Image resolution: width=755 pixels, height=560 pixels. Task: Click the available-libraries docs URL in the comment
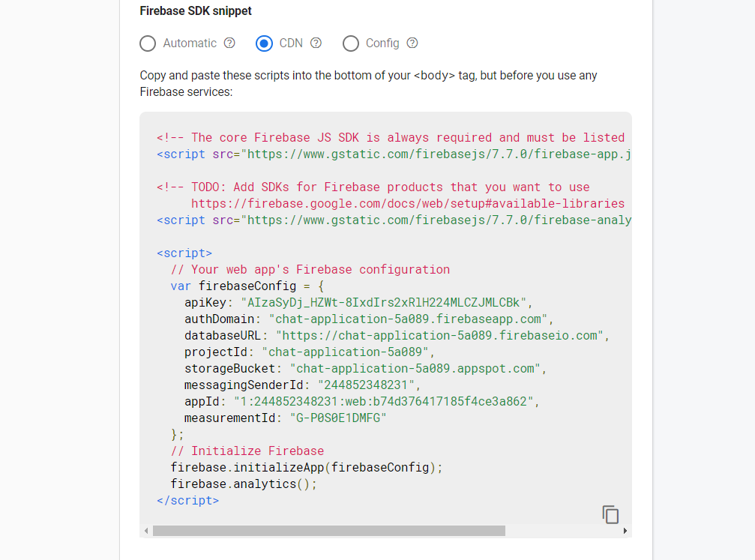click(408, 204)
